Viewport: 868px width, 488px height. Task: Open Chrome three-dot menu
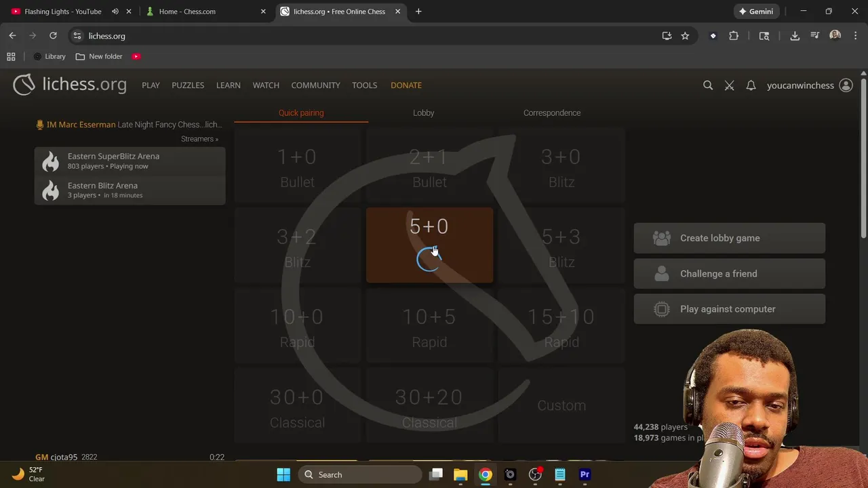click(854, 36)
